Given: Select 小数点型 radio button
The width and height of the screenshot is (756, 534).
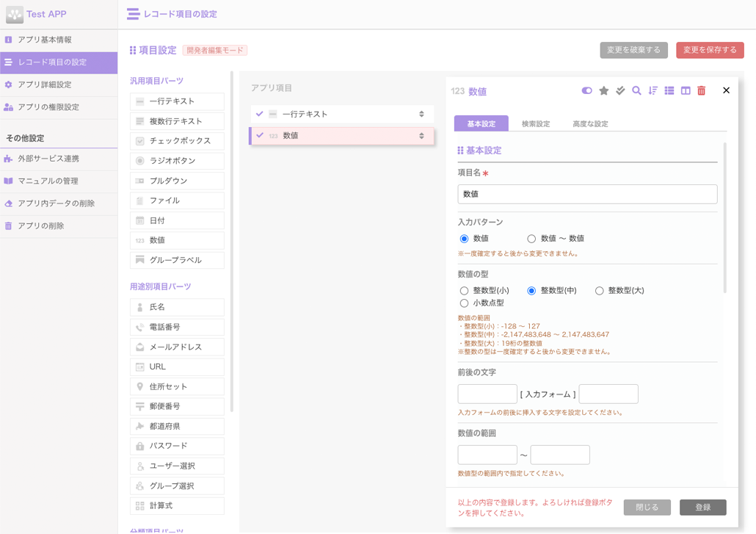Looking at the screenshot, I should click(x=464, y=303).
